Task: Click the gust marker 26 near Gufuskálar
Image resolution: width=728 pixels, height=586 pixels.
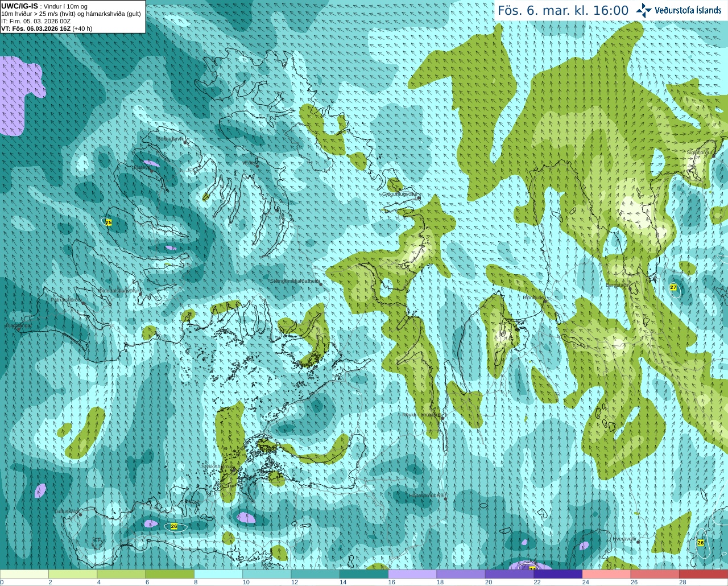Action: [x=174, y=526]
